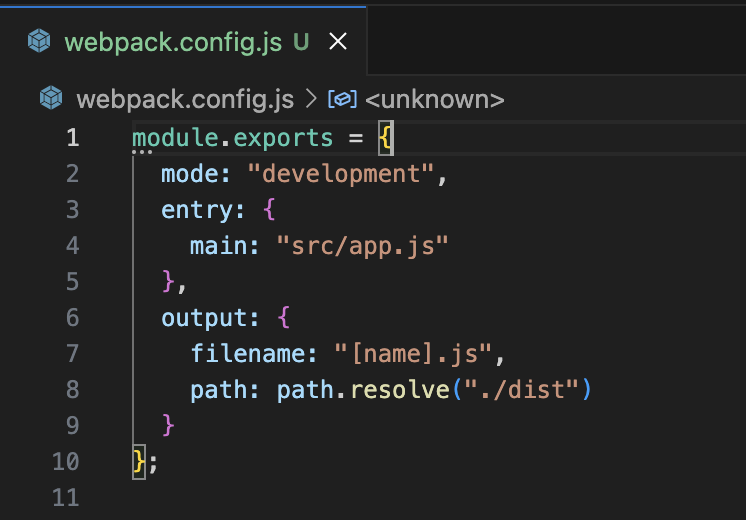Click the breadcrumb chevron separator
Image resolution: width=746 pixels, height=520 pixels.
point(311,99)
